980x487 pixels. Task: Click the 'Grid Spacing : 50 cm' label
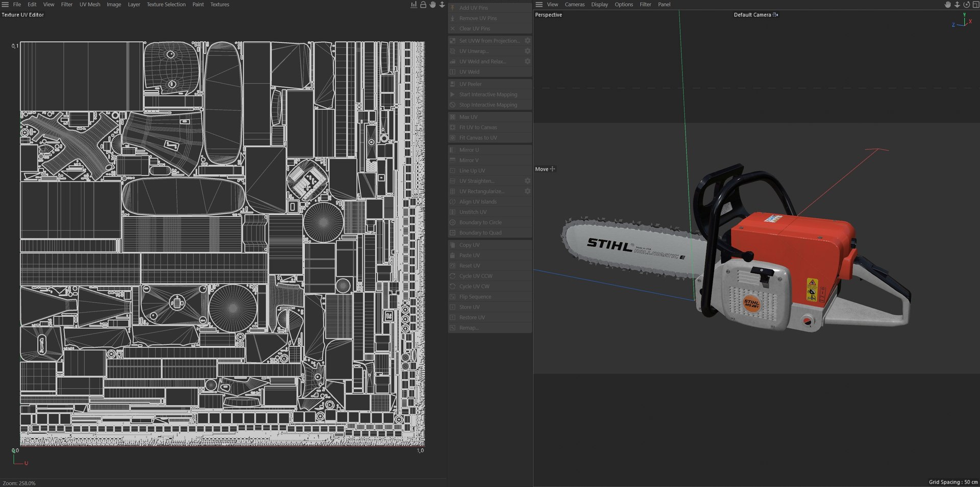click(953, 482)
